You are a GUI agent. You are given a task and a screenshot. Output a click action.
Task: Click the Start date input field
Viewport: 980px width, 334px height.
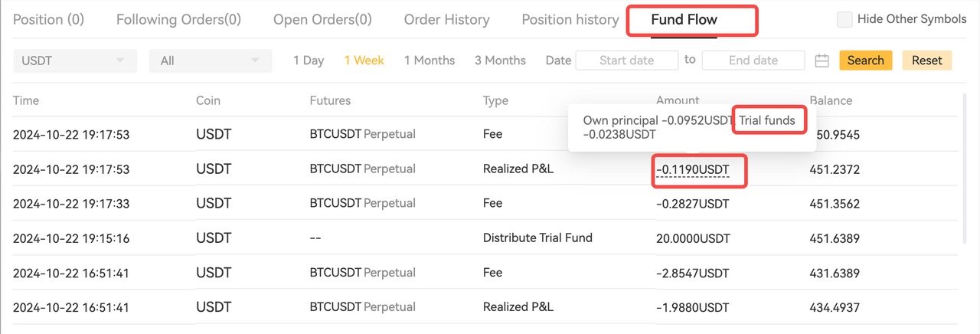(x=626, y=61)
